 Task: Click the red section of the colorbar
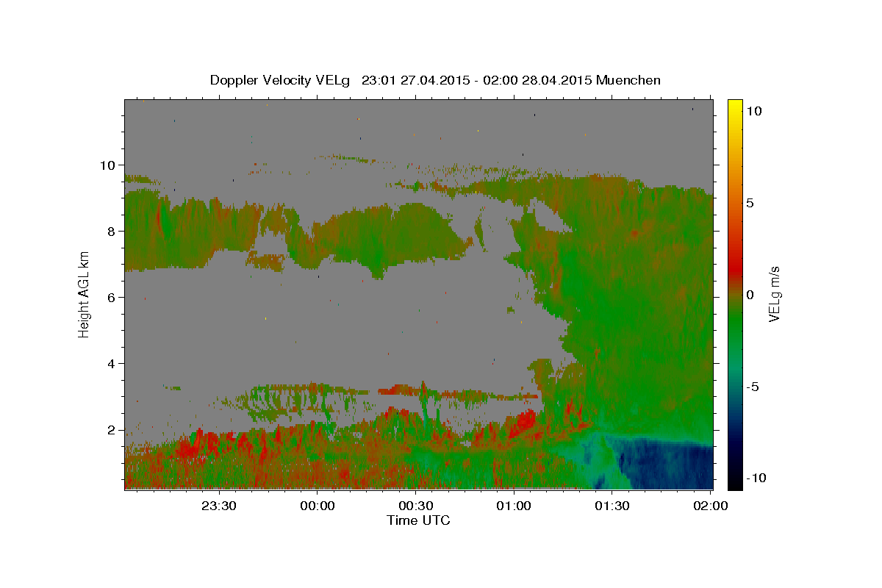click(x=735, y=268)
